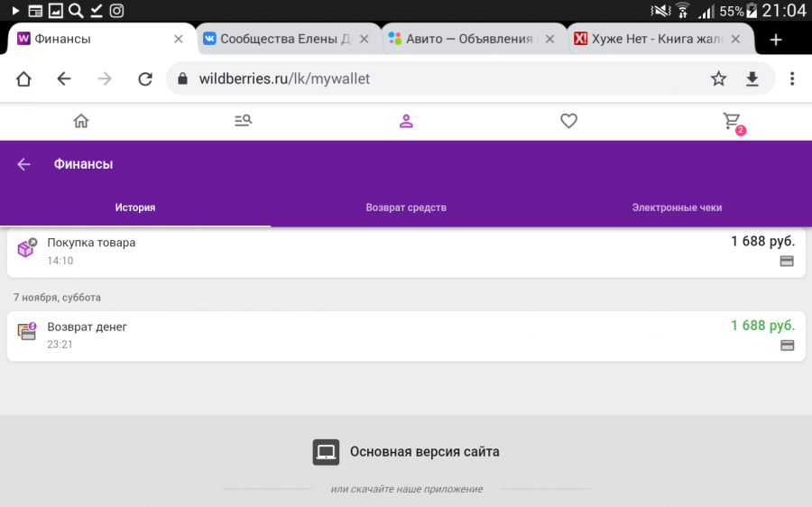Tap the lock icon in the address bar
The height and width of the screenshot is (507, 812).
pos(182,78)
